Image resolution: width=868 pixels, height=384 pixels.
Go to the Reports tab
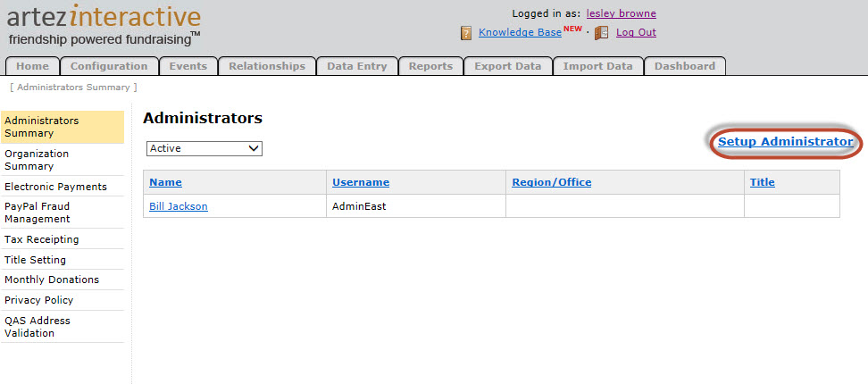point(430,66)
